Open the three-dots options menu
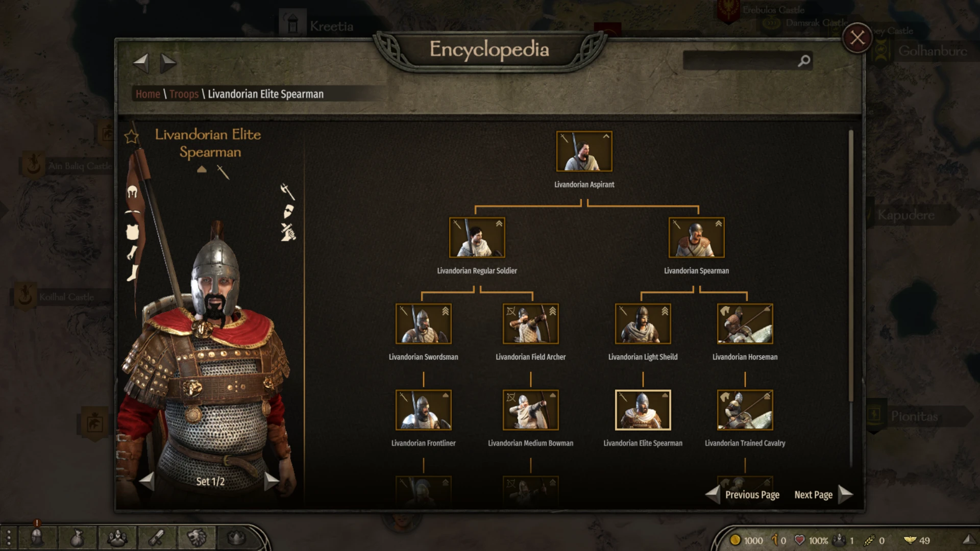Viewport: 980px width, 551px height. point(9,538)
